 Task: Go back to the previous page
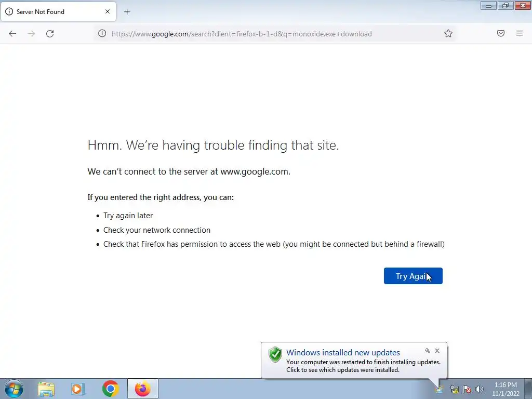(12, 34)
